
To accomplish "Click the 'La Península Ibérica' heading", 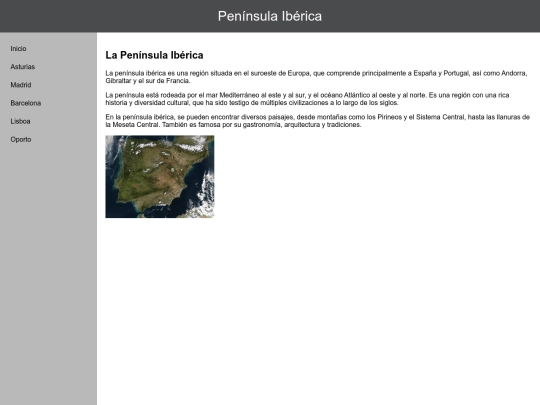I will click(154, 55).
